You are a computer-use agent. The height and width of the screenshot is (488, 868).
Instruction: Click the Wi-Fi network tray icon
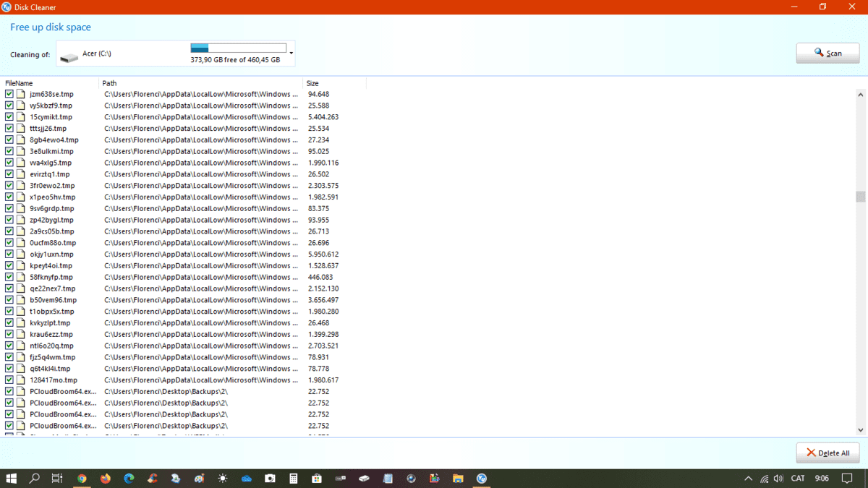(764, 479)
